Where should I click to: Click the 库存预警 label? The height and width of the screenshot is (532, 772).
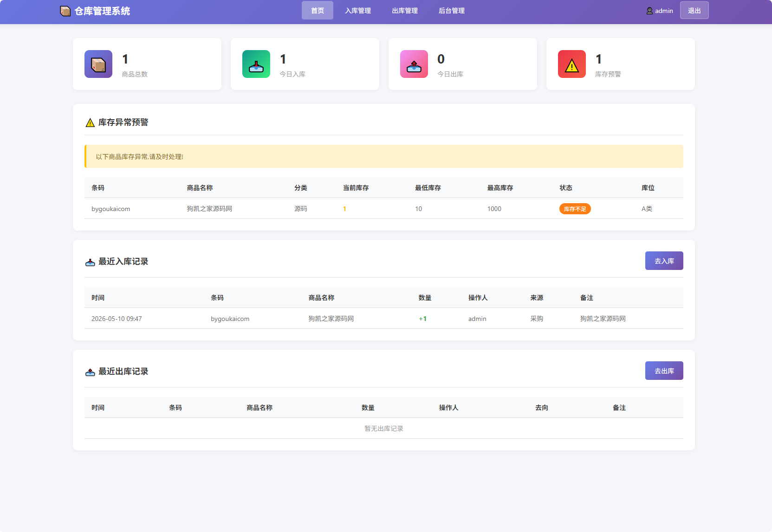point(608,74)
